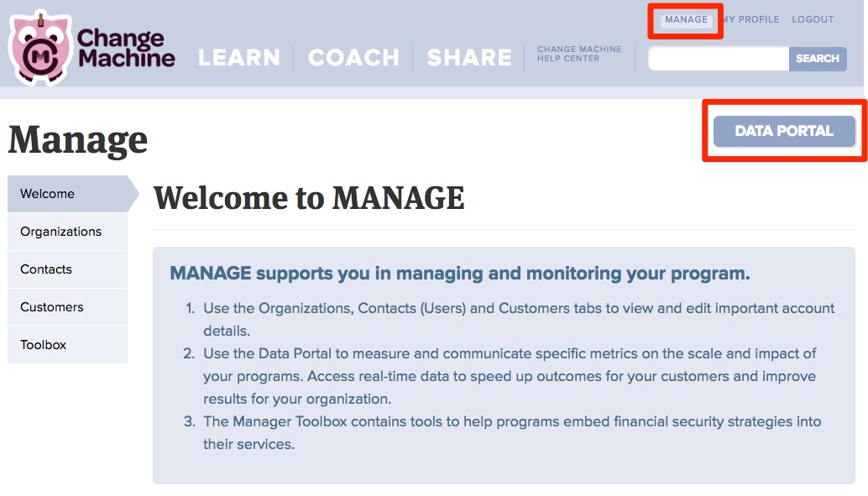868x496 pixels.
Task: Select the Contacts sidebar tab
Action: [67, 269]
